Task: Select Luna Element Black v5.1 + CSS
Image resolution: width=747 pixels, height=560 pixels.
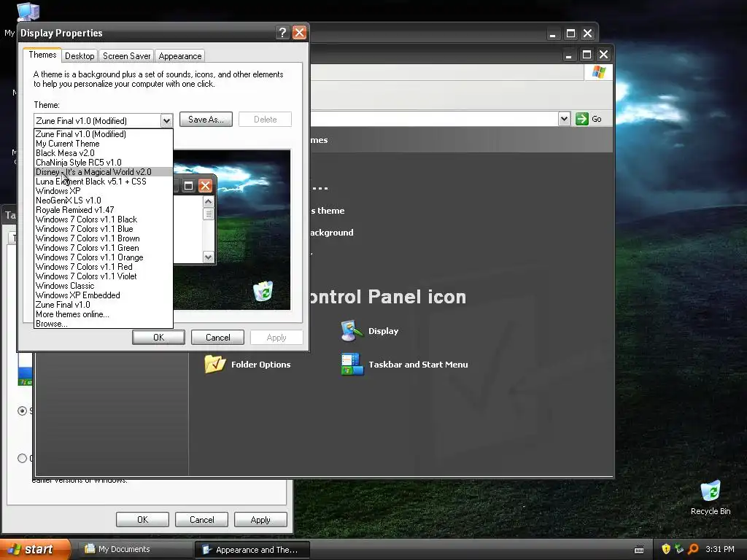Action: pyautogui.click(x=104, y=182)
